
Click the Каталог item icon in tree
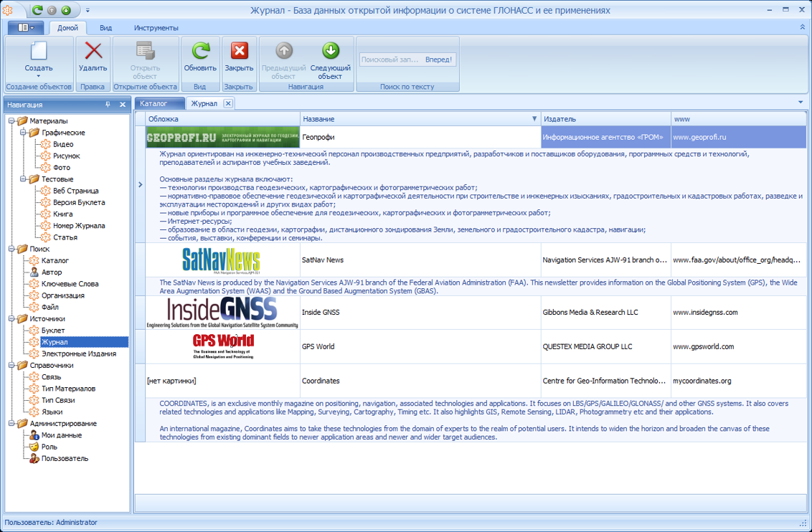pos(34,260)
